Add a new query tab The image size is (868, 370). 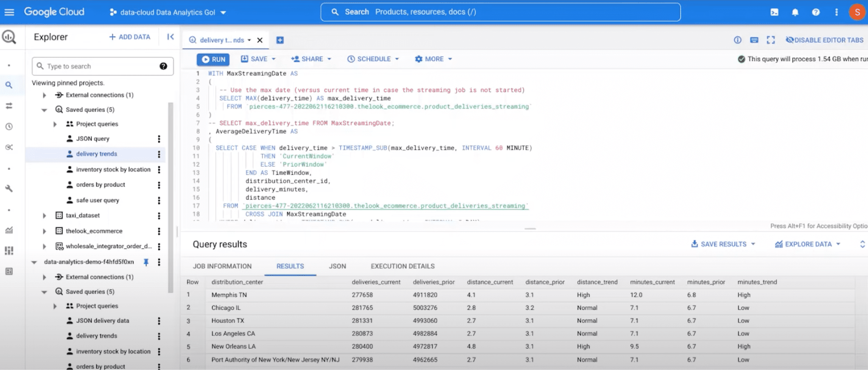[280, 40]
